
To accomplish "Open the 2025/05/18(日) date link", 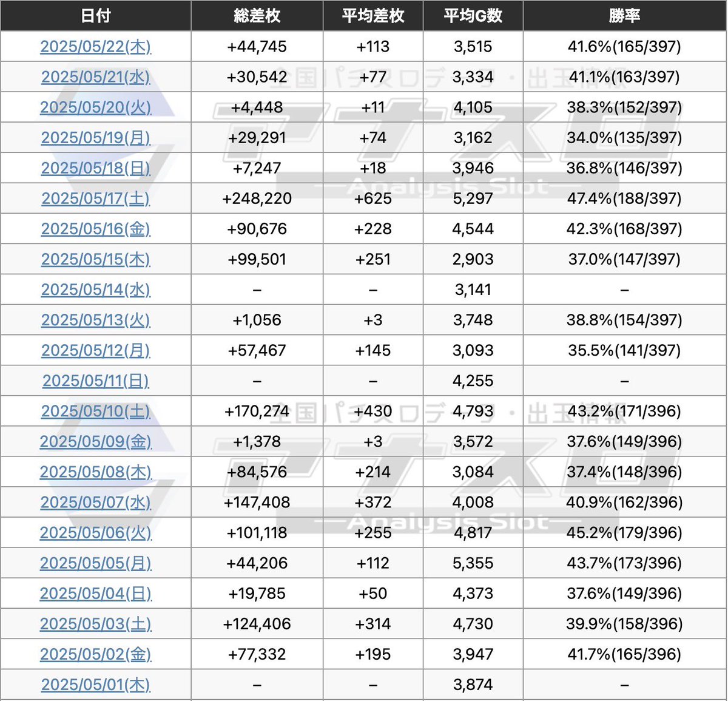I will 96,168.
